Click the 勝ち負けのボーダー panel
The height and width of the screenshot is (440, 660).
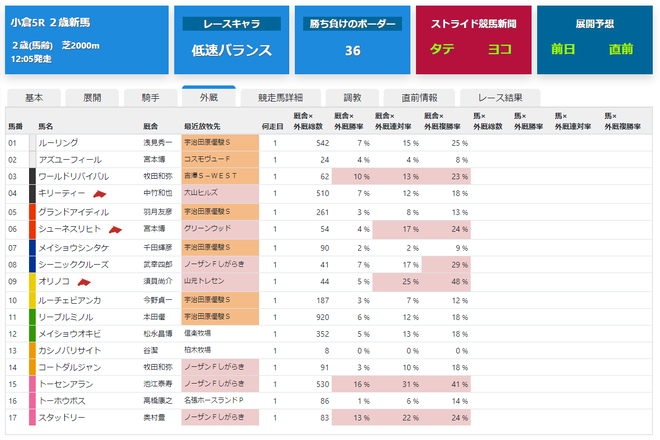352,40
